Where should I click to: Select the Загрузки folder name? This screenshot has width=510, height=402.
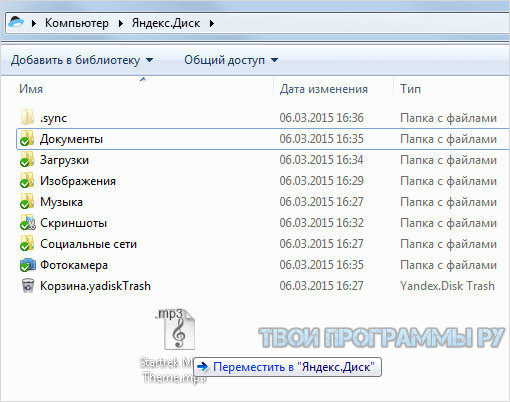(x=64, y=160)
